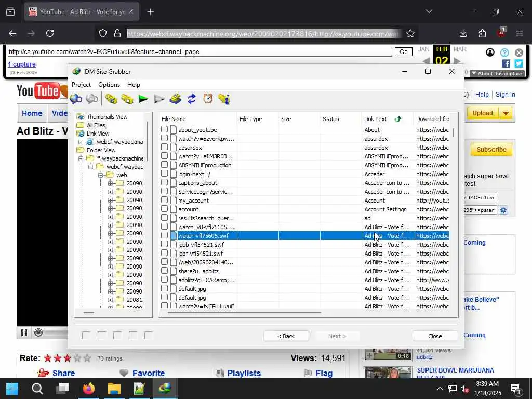Check the absurdox file checkbox
This screenshot has width=532, height=399.
[x=165, y=147]
